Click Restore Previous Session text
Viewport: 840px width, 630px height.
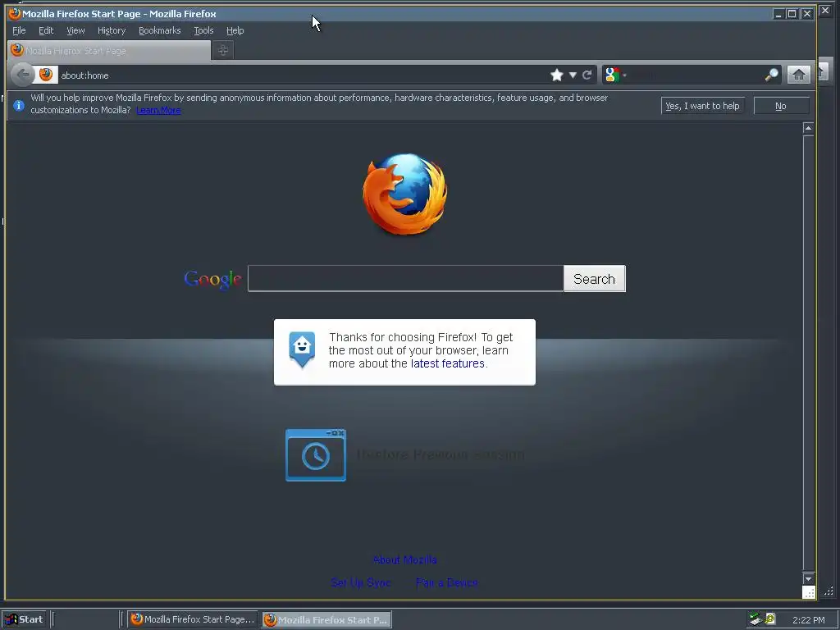coord(441,454)
